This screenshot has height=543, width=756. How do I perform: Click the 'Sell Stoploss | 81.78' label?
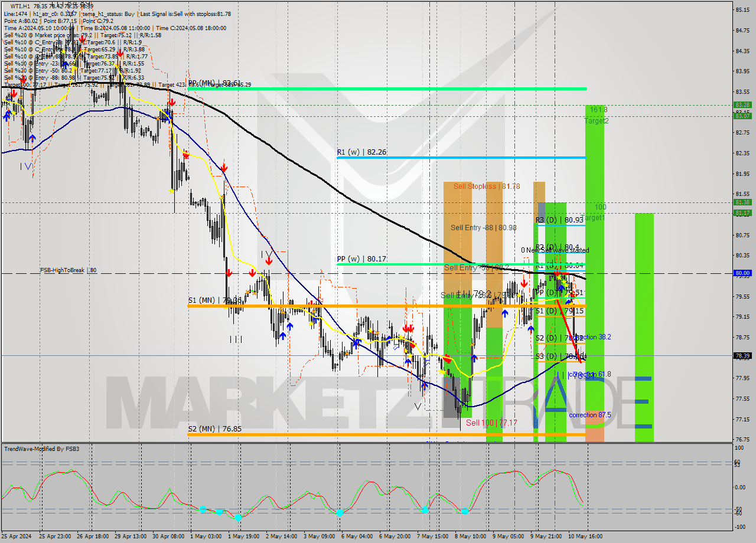point(487,187)
